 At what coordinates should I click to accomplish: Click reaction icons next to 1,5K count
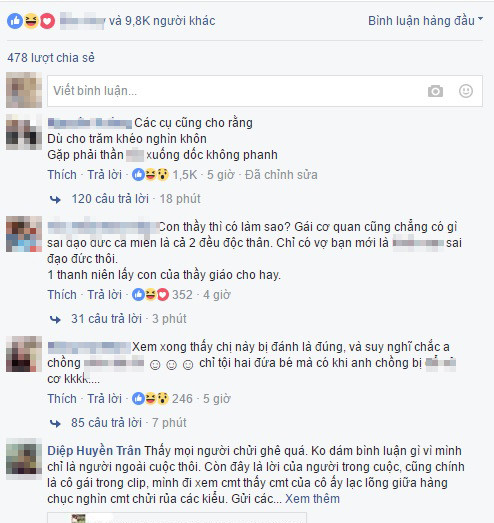pos(150,174)
